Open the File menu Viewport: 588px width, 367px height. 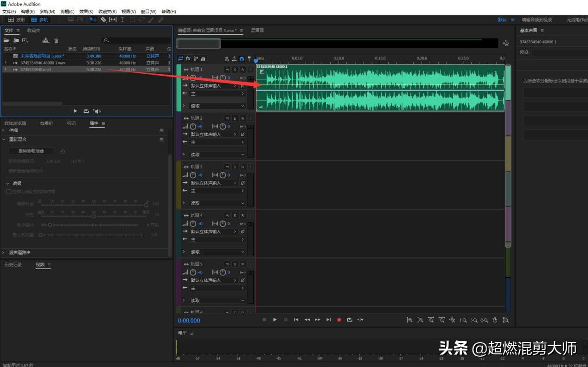pos(9,12)
